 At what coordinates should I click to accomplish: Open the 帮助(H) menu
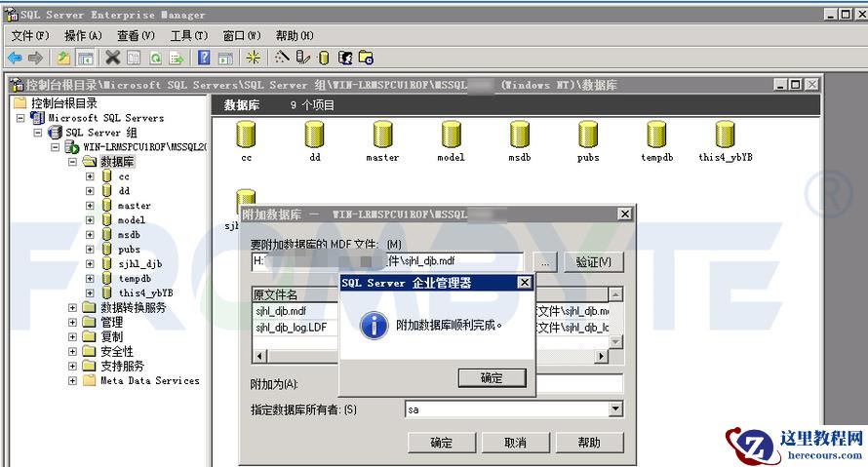point(295,36)
